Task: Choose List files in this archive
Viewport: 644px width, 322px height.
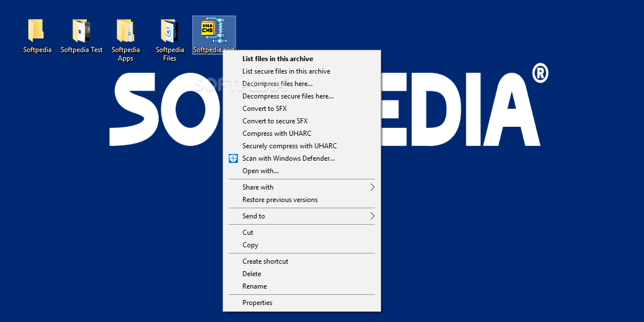Action: pyautogui.click(x=302, y=59)
